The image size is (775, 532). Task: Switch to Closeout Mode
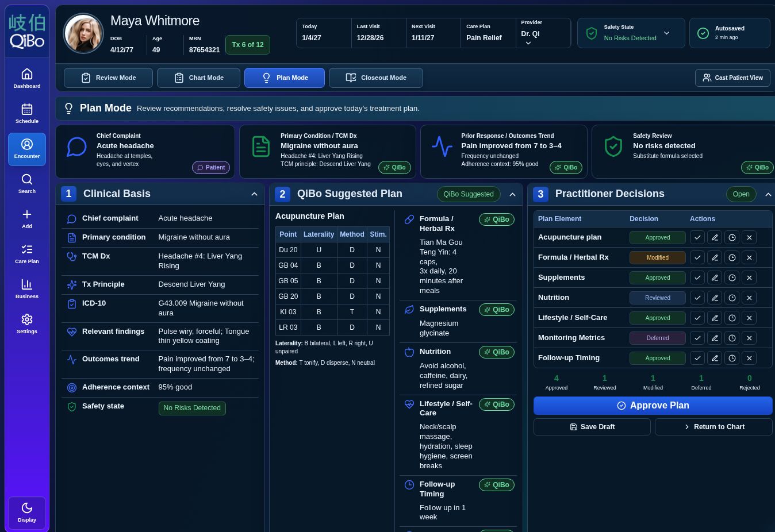pyautogui.click(x=376, y=78)
